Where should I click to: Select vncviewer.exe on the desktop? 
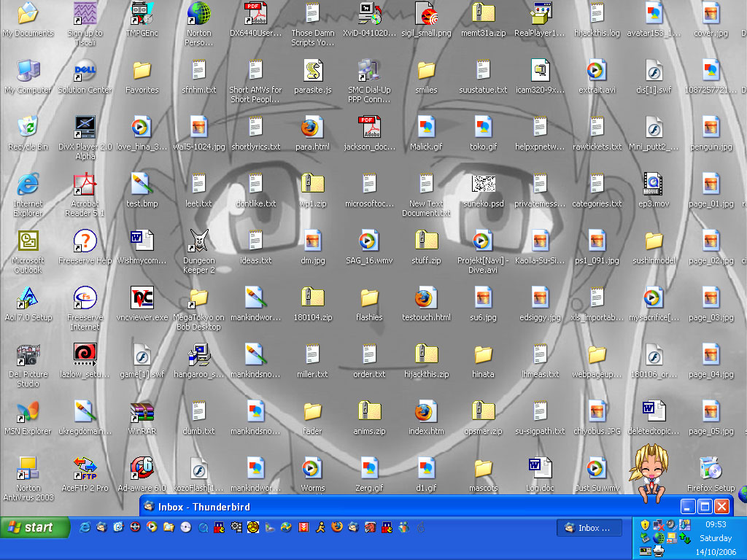coord(142,304)
